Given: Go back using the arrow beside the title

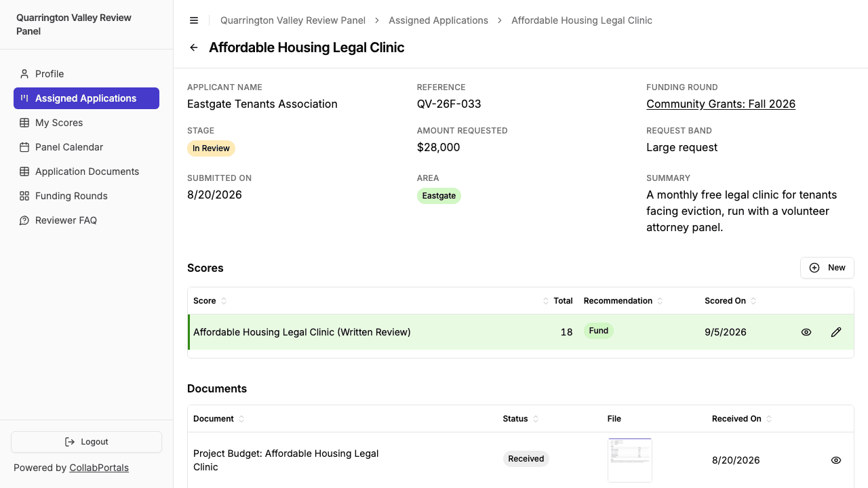Looking at the screenshot, I should coord(194,47).
